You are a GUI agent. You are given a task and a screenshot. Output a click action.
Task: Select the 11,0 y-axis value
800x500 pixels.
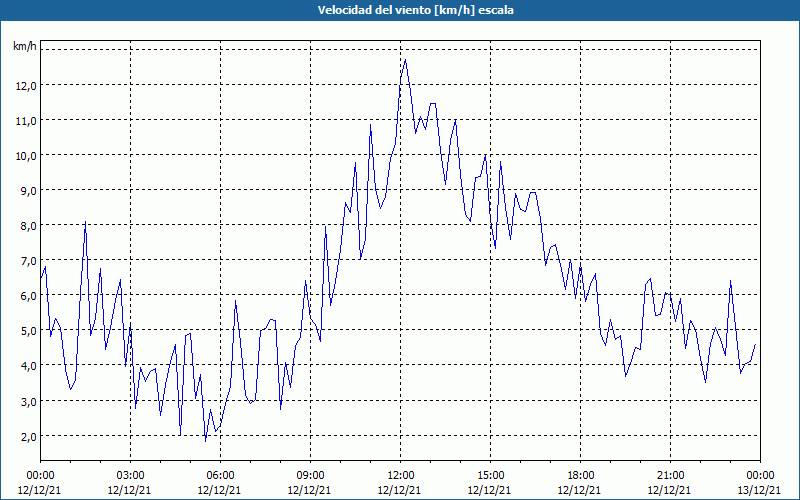[26, 121]
